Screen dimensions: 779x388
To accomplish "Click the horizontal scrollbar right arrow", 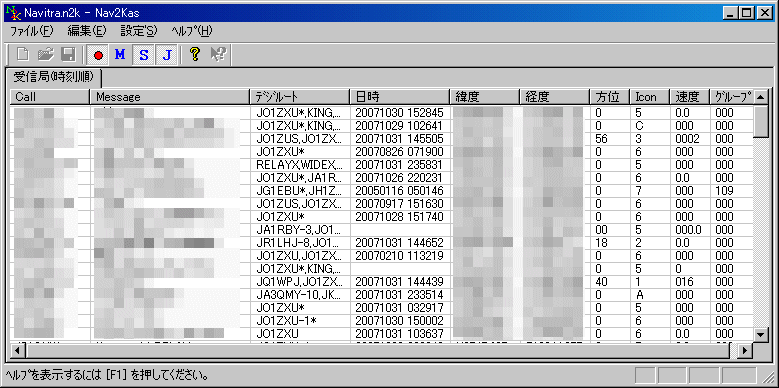I will (745, 350).
